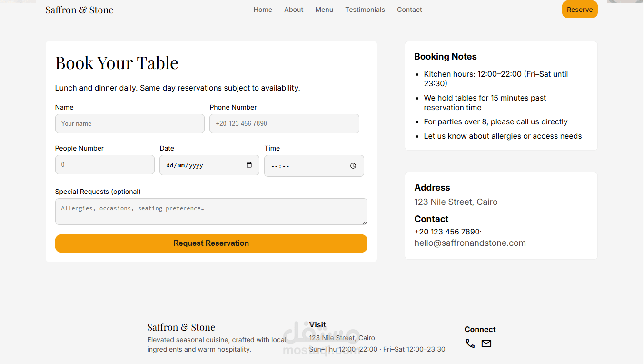
Task: Click the phone icon under Connect
Action: click(x=470, y=344)
